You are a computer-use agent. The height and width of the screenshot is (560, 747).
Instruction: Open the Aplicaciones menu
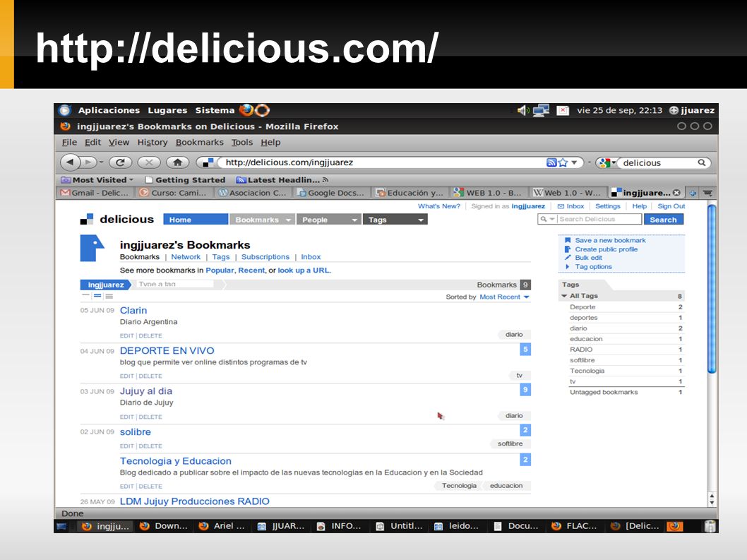click(109, 110)
